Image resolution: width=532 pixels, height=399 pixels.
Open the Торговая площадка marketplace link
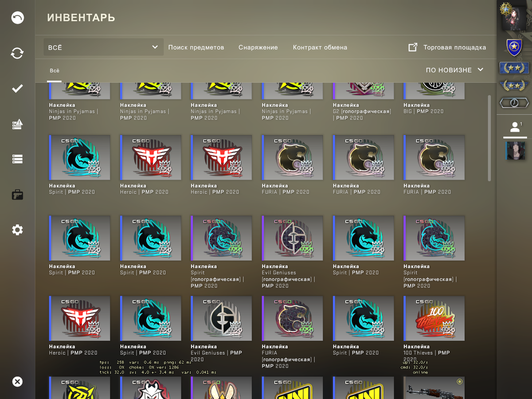point(454,47)
